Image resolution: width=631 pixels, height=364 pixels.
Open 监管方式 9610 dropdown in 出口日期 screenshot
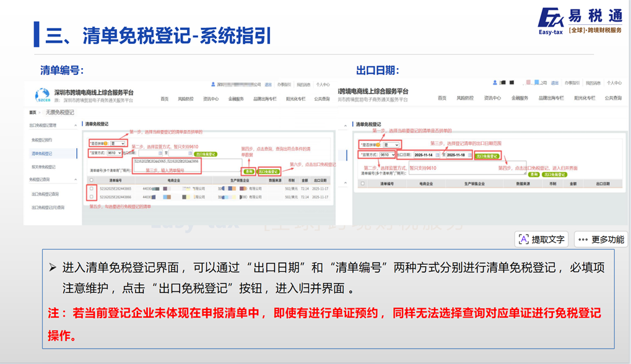click(388, 155)
